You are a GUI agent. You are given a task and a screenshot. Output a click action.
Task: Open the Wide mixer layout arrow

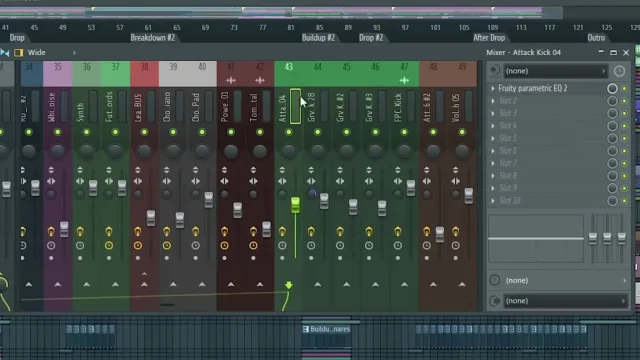tap(74, 53)
